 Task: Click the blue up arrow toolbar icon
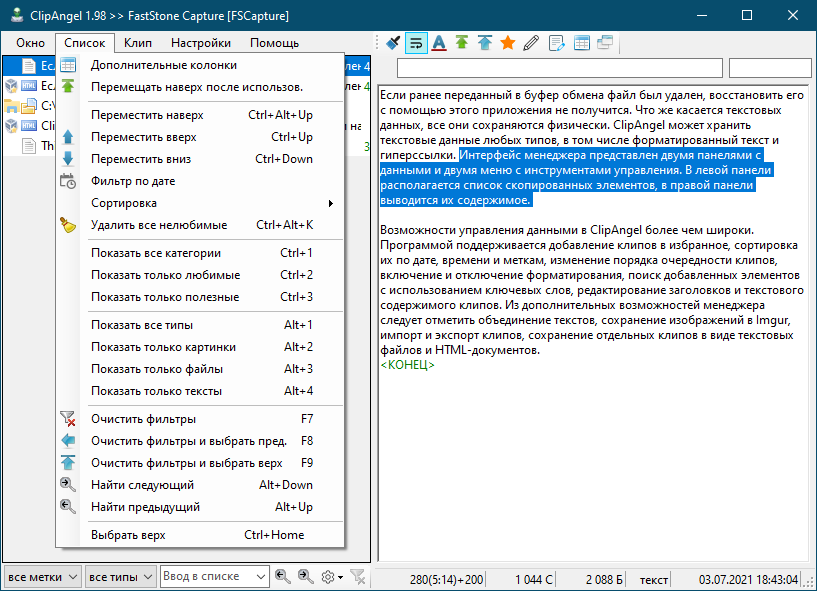click(485, 43)
